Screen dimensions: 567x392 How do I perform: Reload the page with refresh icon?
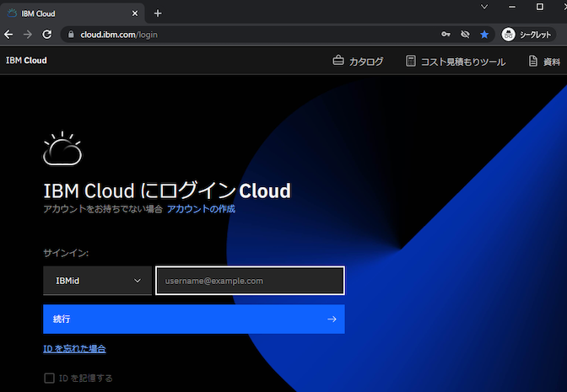(47, 35)
